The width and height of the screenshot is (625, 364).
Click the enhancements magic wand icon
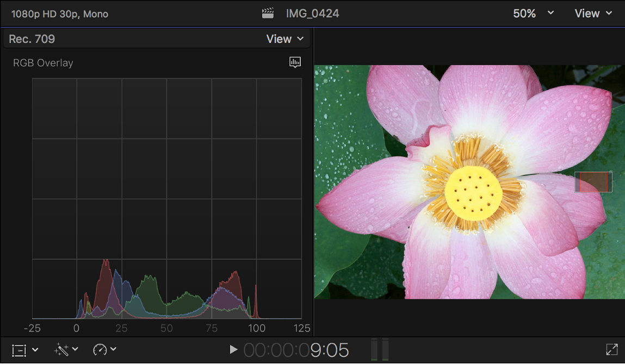click(x=61, y=349)
